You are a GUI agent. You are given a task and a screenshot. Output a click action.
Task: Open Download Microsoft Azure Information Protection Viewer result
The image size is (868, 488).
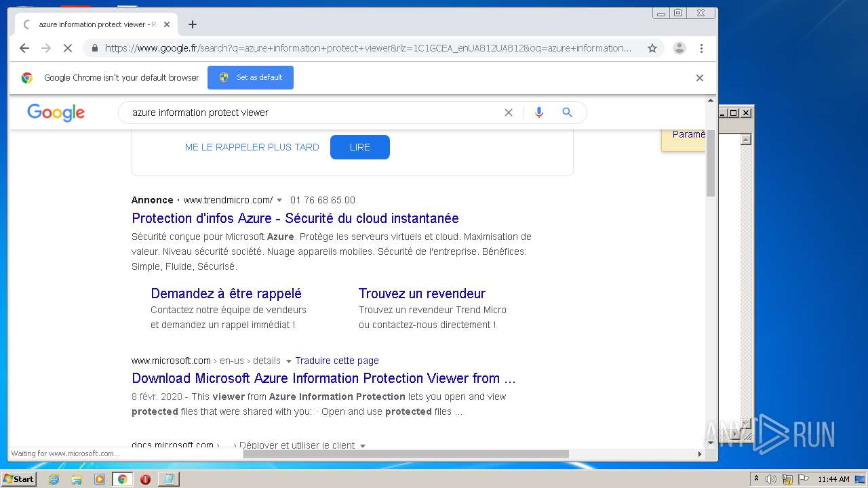pos(323,378)
